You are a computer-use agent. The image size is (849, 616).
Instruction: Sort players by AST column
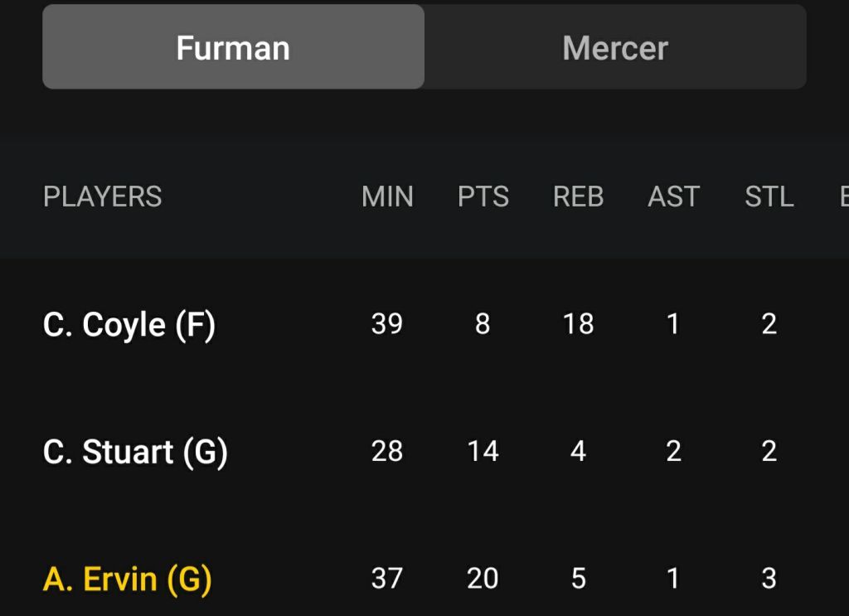[x=673, y=196]
